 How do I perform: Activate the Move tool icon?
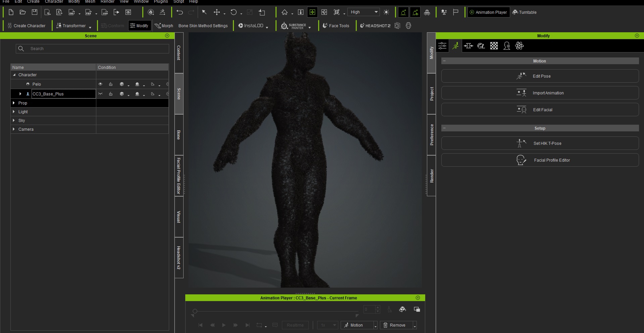pyautogui.click(x=217, y=12)
